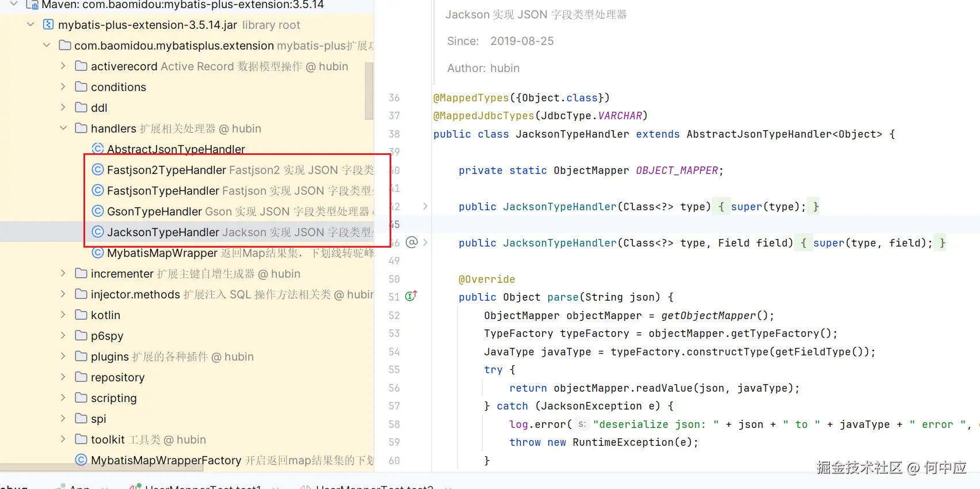Expand the toolkit folder arrow
Viewport: 980px width, 489px height.
[63, 439]
